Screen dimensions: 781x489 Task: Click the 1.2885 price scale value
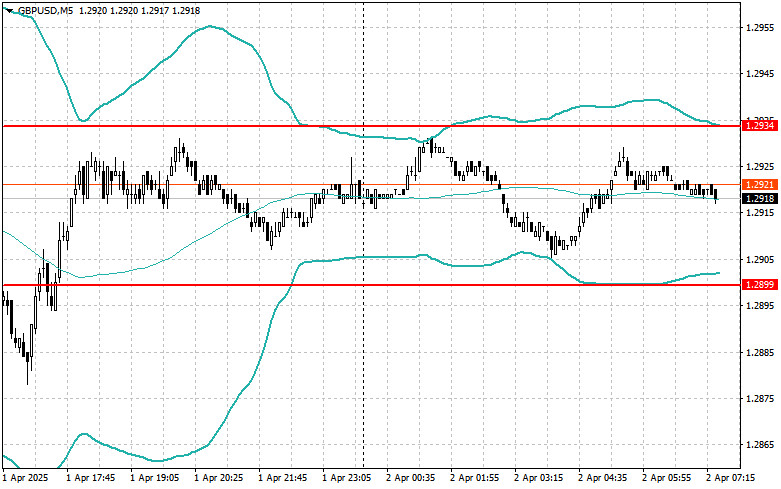pyautogui.click(x=761, y=353)
